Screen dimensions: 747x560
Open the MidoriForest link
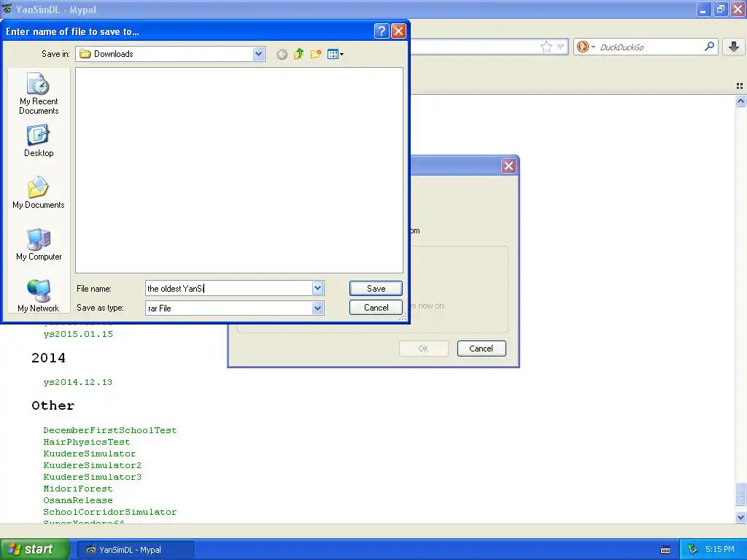tap(78, 489)
